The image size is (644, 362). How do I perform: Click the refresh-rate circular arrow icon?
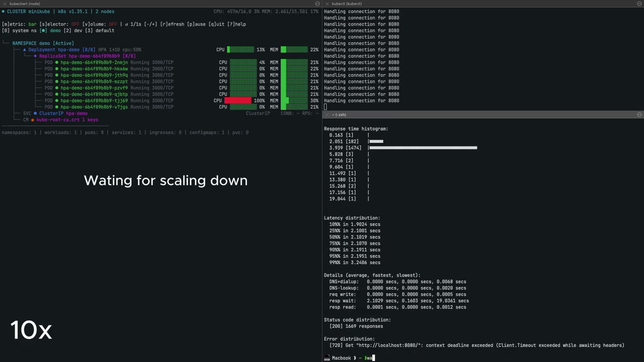tap(126, 24)
